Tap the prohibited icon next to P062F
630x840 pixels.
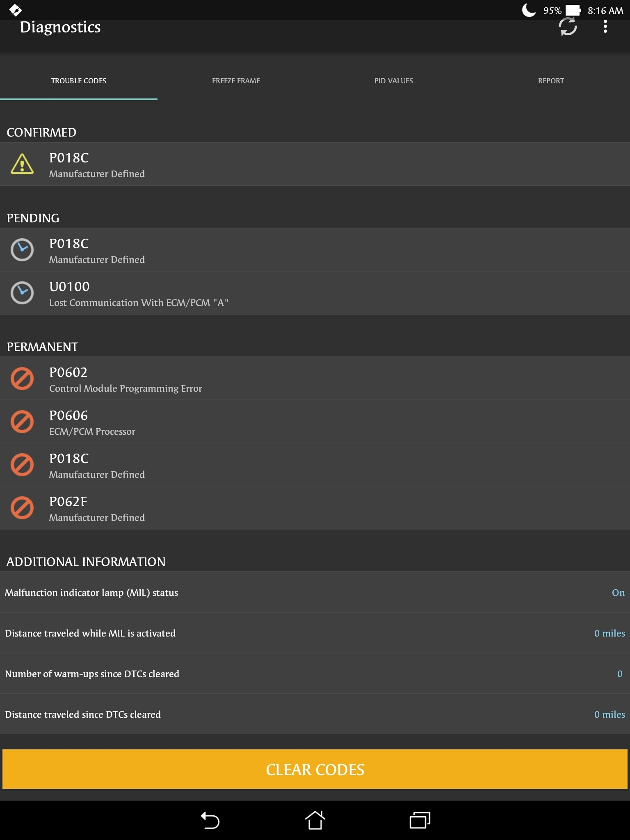[22, 508]
